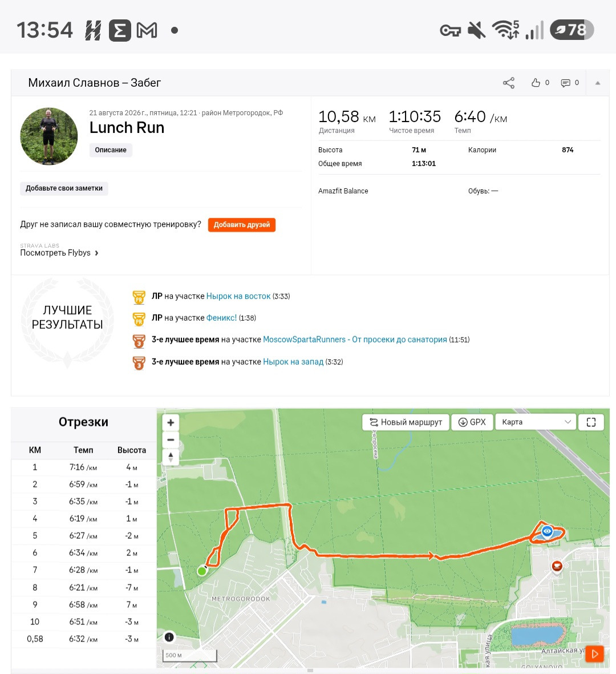Click the Новый маршрут button
Viewport: 616px width, 674px height.
406,422
